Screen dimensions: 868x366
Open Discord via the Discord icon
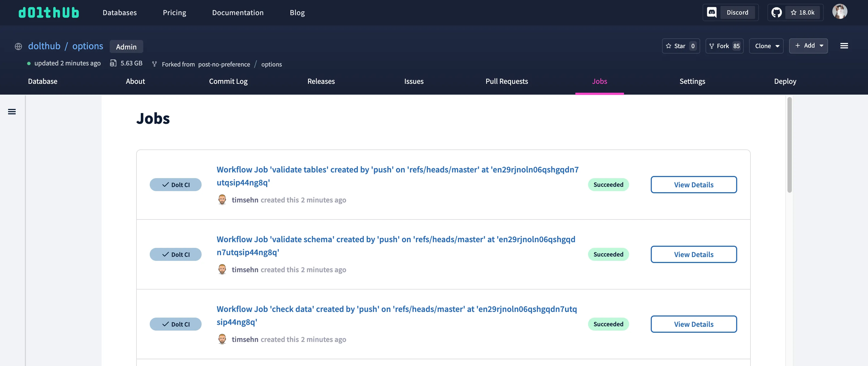[x=712, y=12]
